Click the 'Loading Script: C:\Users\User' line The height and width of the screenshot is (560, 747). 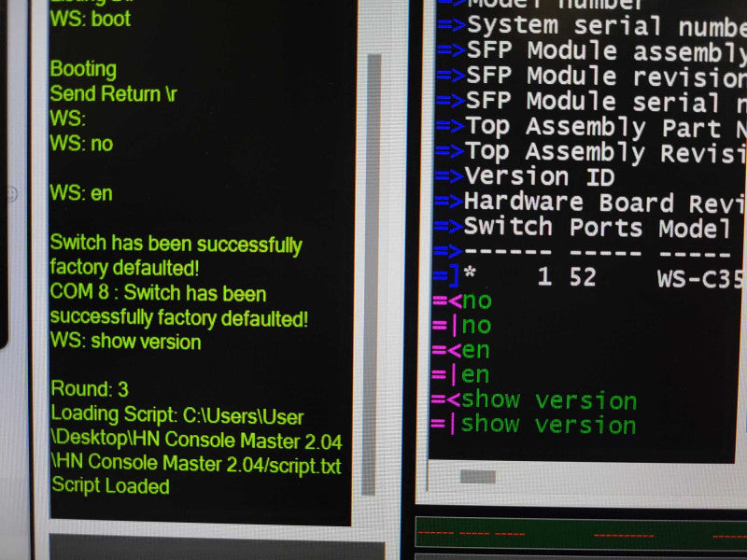pyautogui.click(x=177, y=414)
